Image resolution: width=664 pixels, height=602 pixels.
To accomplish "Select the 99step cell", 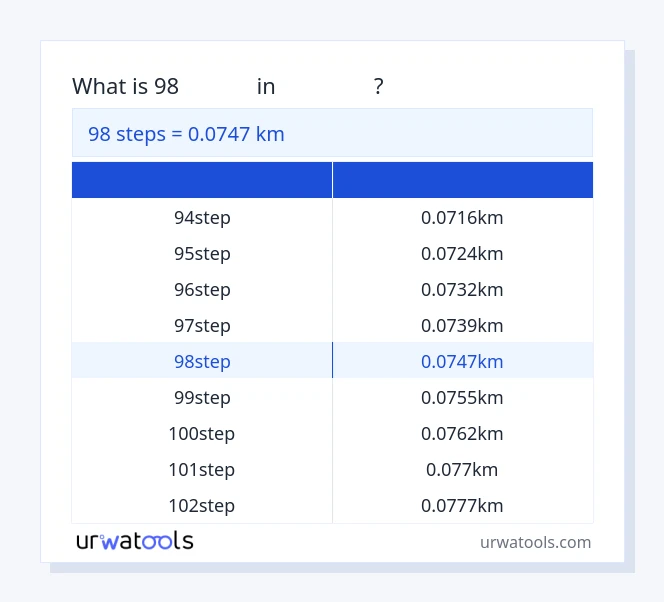I will pos(202,397).
